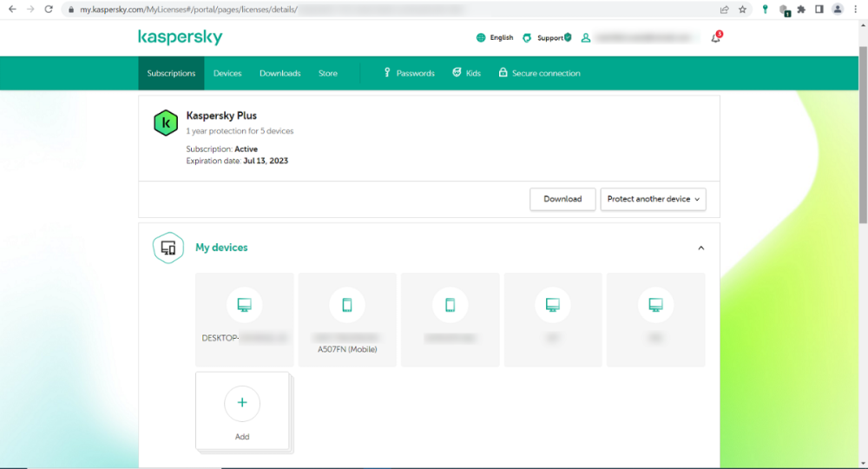Open the user account profile icon
Viewport: 868px width, 469px height.
[x=586, y=37]
